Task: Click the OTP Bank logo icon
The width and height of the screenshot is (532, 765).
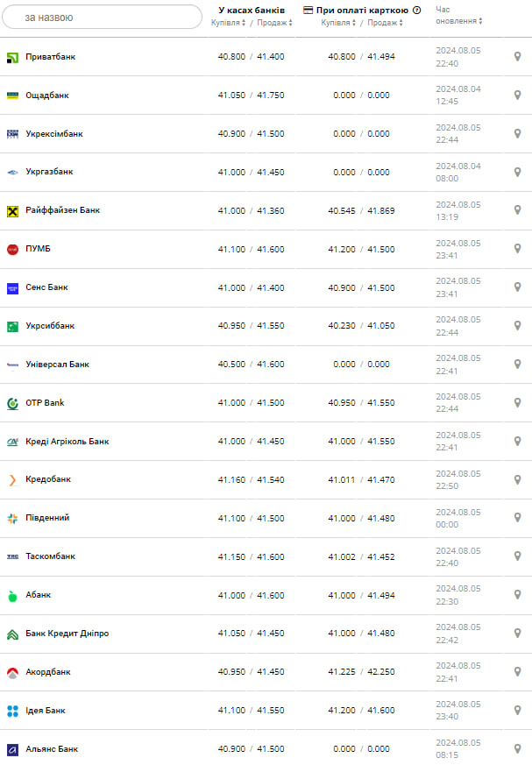Action: pos(12,403)
